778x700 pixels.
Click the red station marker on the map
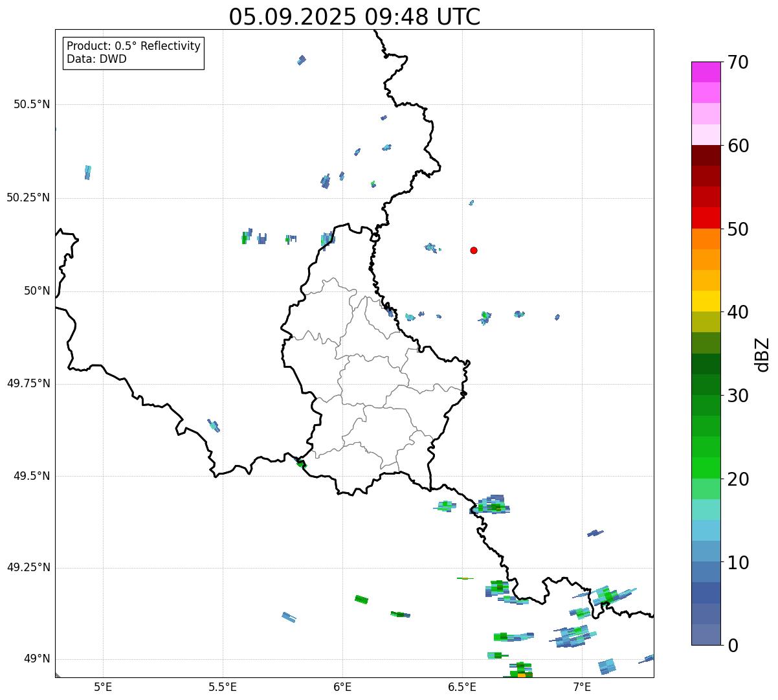[474, 250]
